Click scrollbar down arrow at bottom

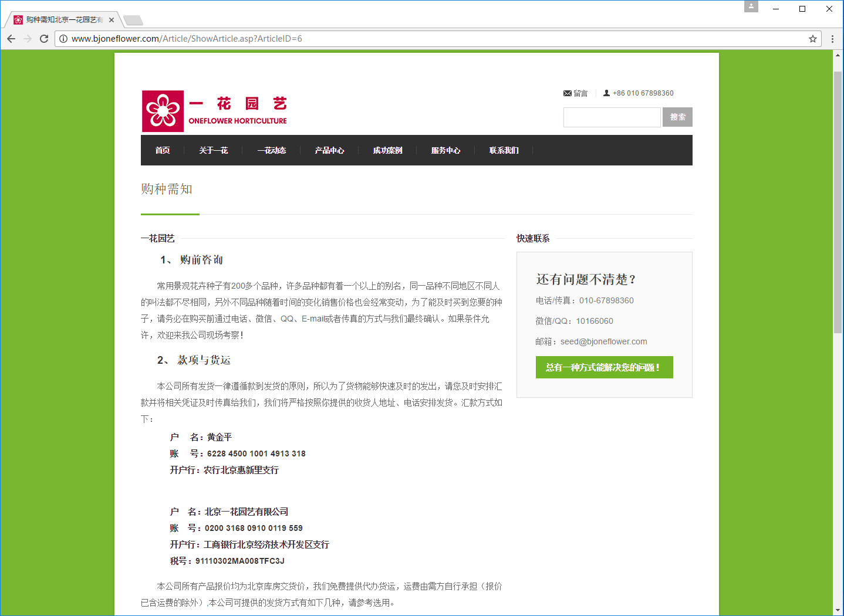pos(838,610)
